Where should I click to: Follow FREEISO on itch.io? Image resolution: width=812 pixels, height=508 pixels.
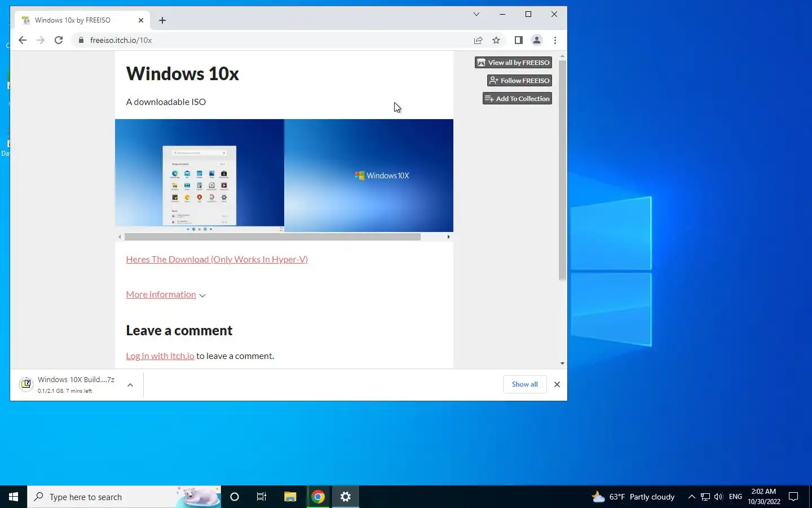[x=519, y=81]
